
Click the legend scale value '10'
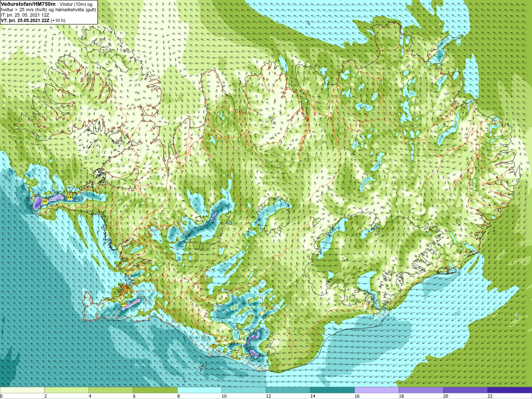[224, 396]
